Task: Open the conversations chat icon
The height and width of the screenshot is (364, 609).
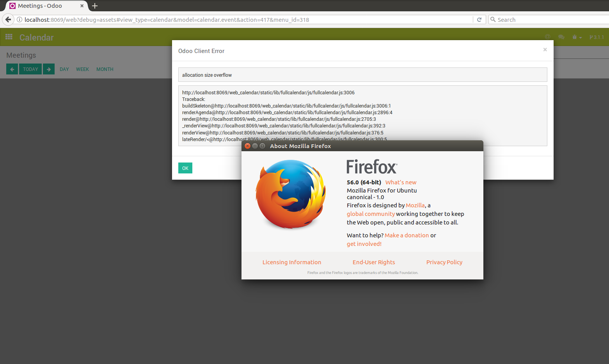Action: (561, 37)
